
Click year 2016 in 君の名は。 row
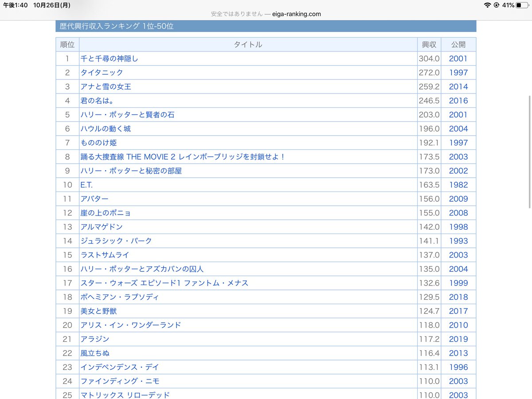point(458,101)
